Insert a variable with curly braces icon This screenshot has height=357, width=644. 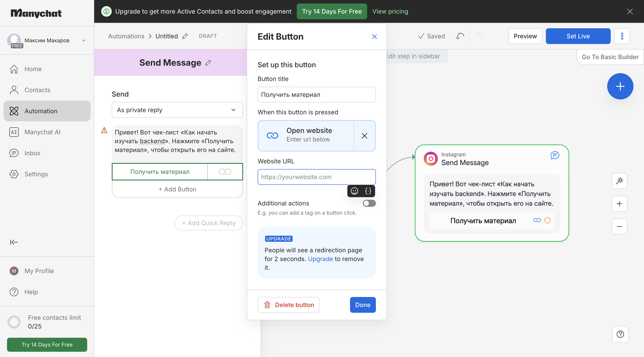(x=368, y=191)
